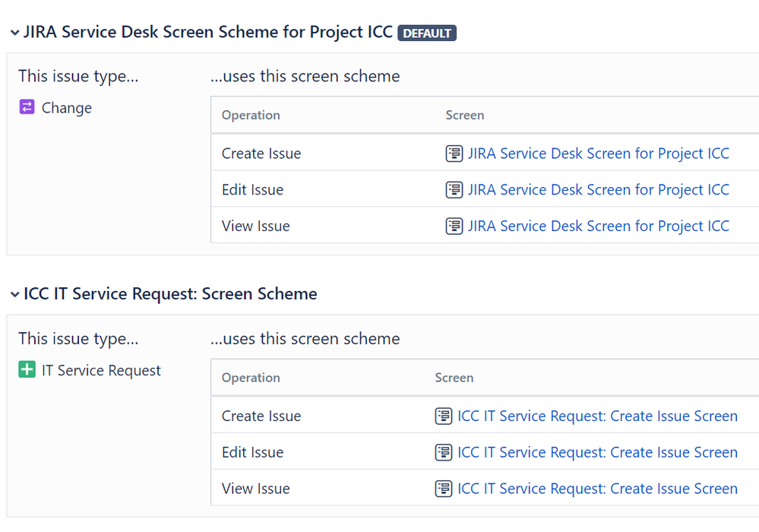The width and height of the screenshot is (759, 532).
Task: Click the green IT Service Request icon
Action: coord(27,369)
